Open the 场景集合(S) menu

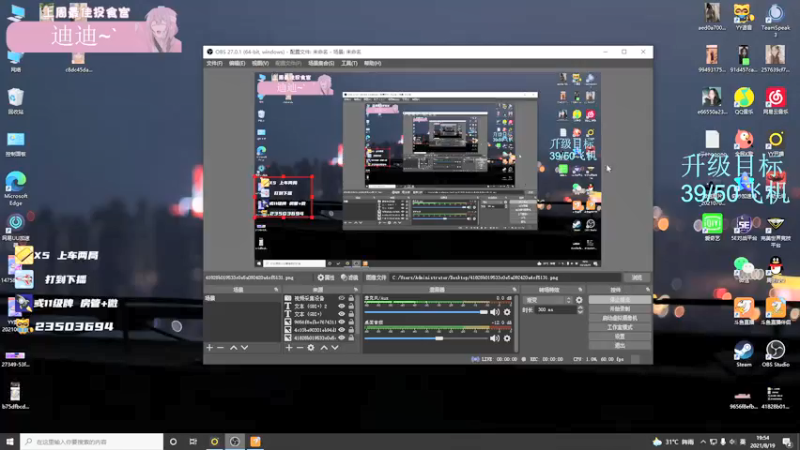[x=321, y=63]
